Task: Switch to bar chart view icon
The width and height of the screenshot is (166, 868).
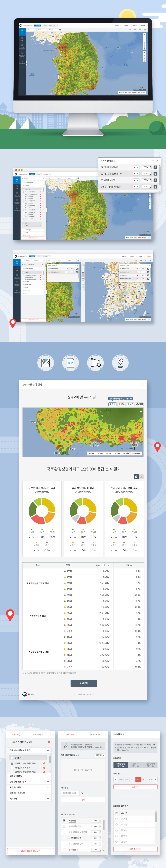Action: click(141, 476)
